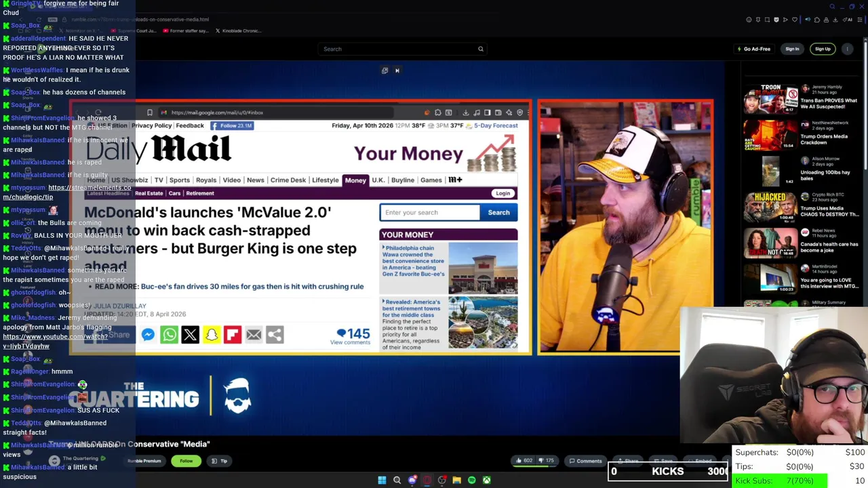
Task: Share the article via email envelope icon
Action: [254, 334]
